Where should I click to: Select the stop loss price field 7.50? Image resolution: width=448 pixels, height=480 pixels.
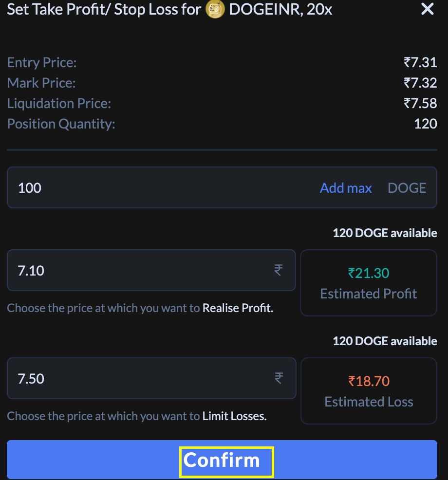[141, 378]
